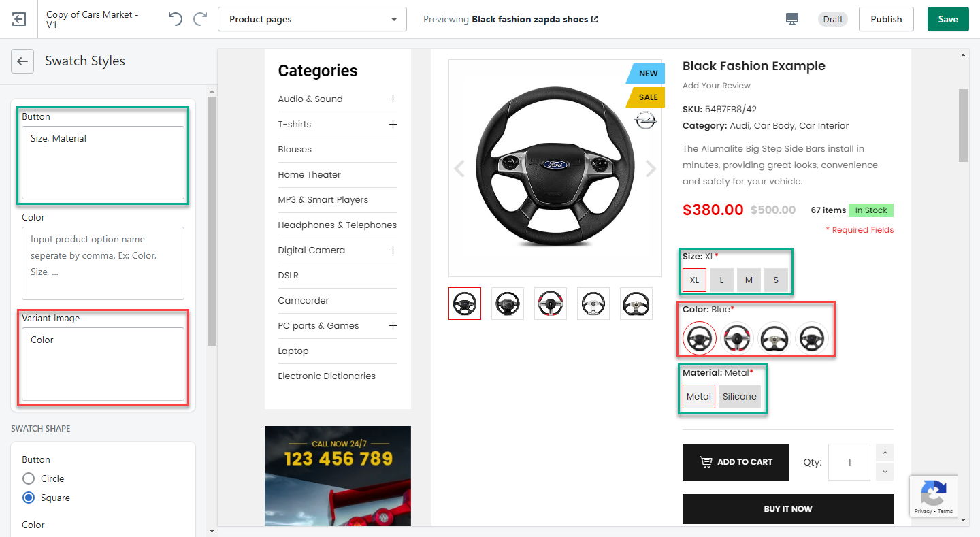Click Button option names text field

pyautogui.click(x=103, y=163)
